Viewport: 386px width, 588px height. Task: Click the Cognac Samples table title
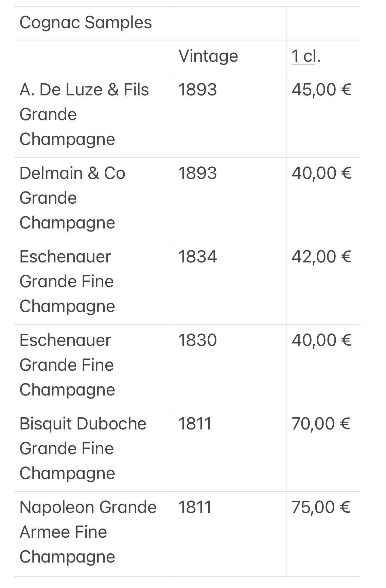point(86,23)
